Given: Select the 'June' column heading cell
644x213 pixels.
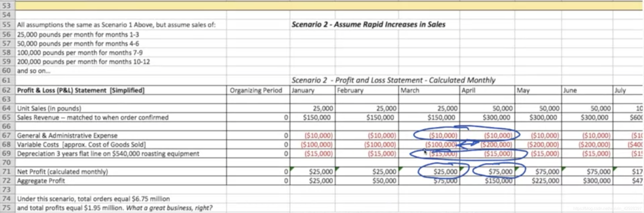Looking at the screenshot, I should coord(587,90).
